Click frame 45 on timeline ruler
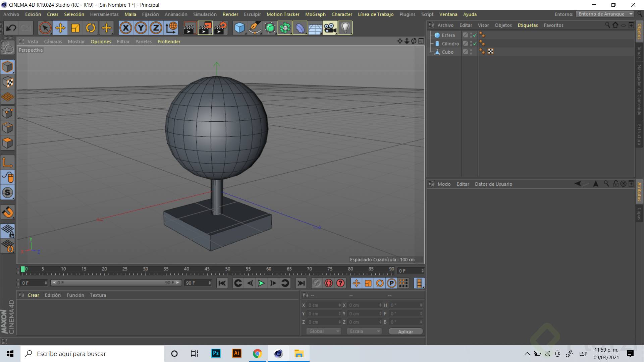The height and width of the screenshot is (362, 644). (x=207, y=269)
